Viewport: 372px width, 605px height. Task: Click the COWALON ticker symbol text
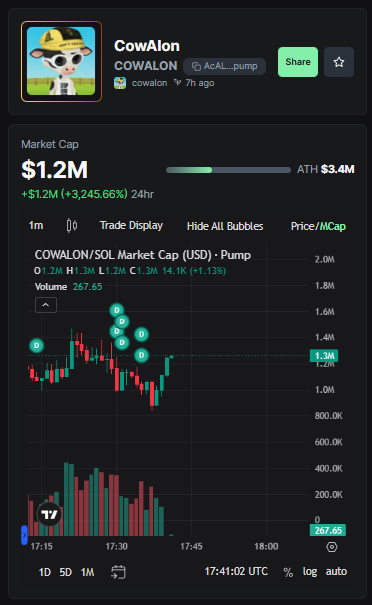pos(145,66)
